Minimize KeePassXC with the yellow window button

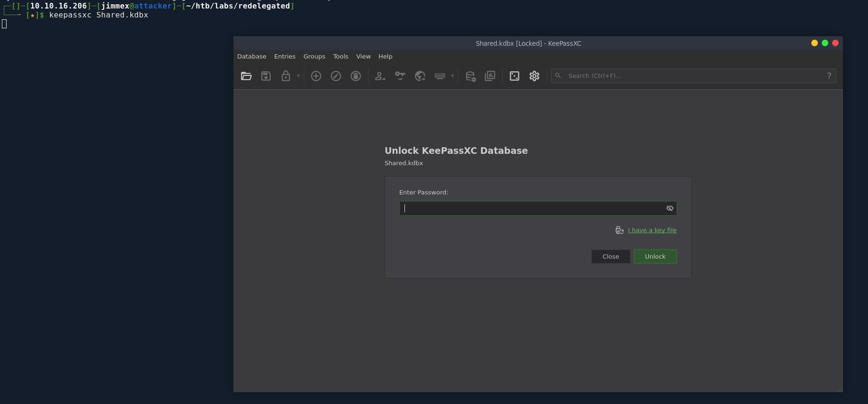pos(815,43)
